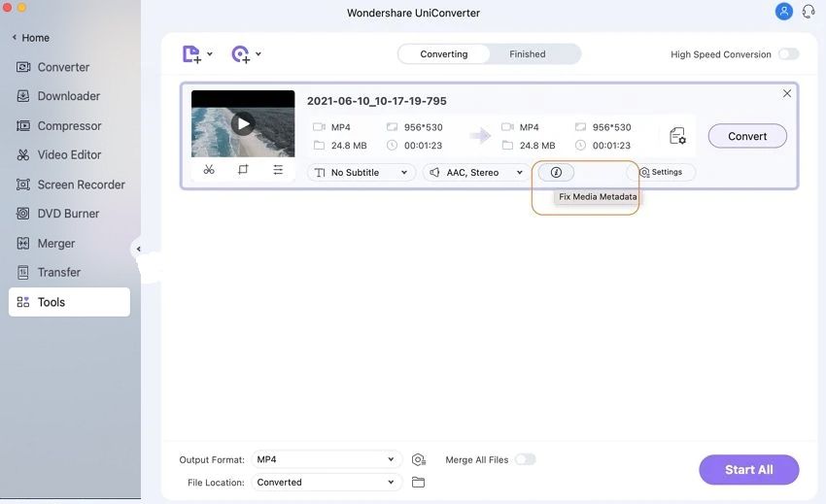Open the file Settings button

click(661, 172)
